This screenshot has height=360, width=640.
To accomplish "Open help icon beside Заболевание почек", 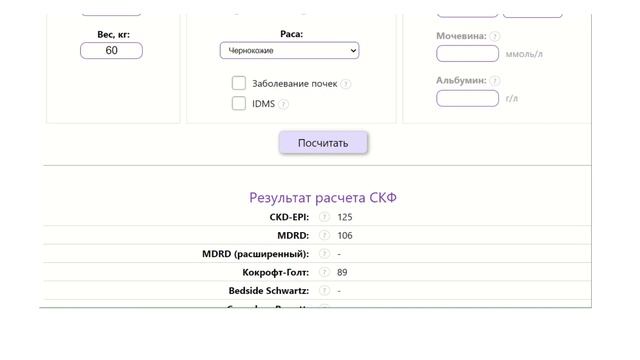I will coord(345,84).
